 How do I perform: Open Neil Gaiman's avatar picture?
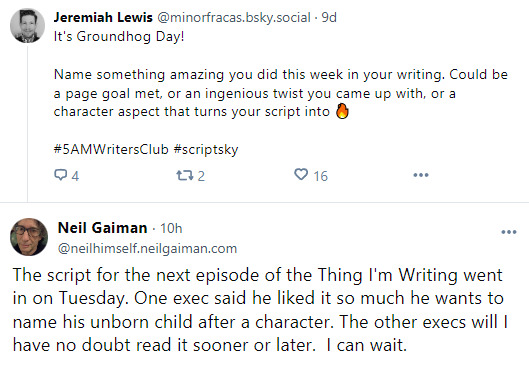click(x=29, y=237)
